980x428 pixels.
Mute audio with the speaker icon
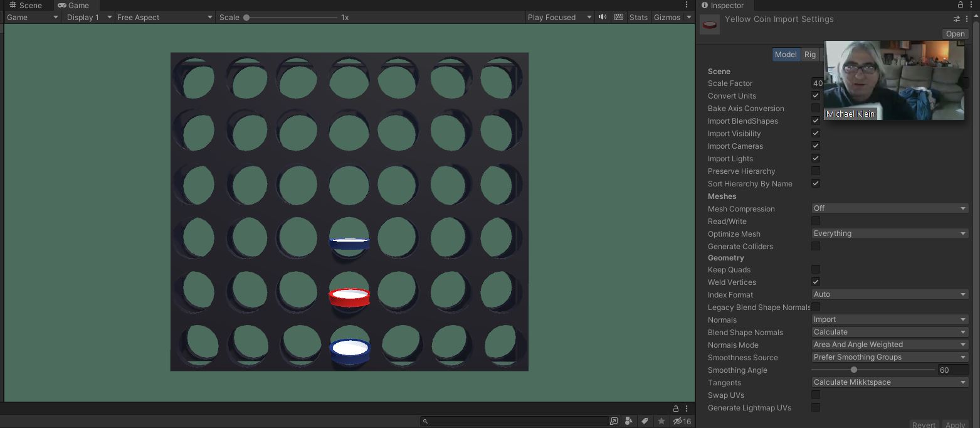coord(603,17)
